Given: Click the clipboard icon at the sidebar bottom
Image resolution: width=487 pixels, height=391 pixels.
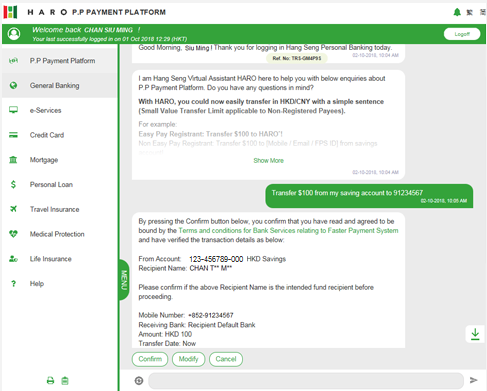Looking at the screenshot, I should coord(65,381).
